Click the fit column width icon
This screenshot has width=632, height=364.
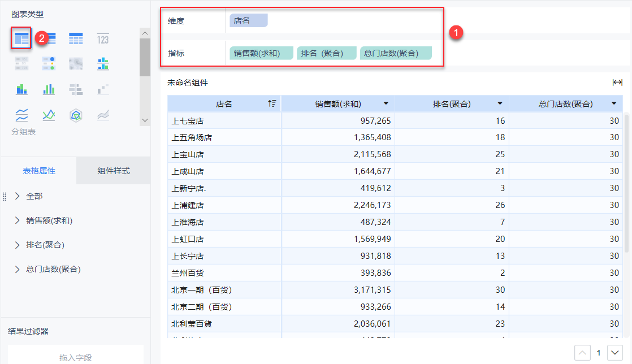coord(617,83)
